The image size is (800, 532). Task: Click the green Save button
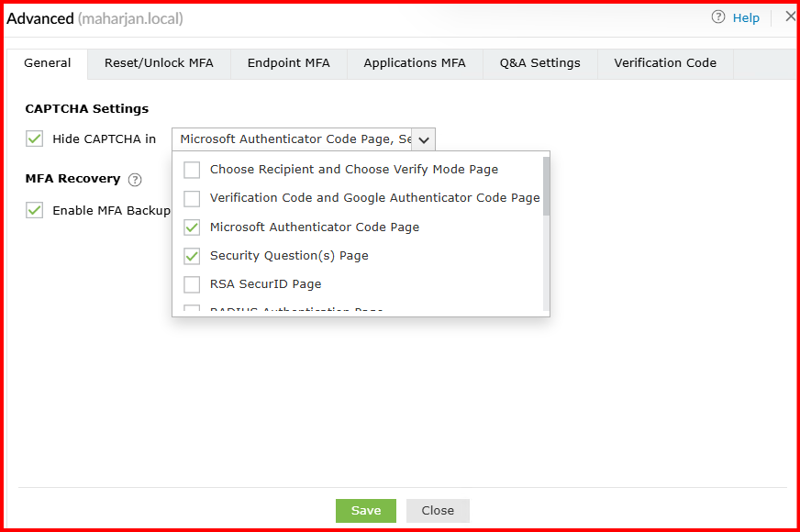[365, 511]
